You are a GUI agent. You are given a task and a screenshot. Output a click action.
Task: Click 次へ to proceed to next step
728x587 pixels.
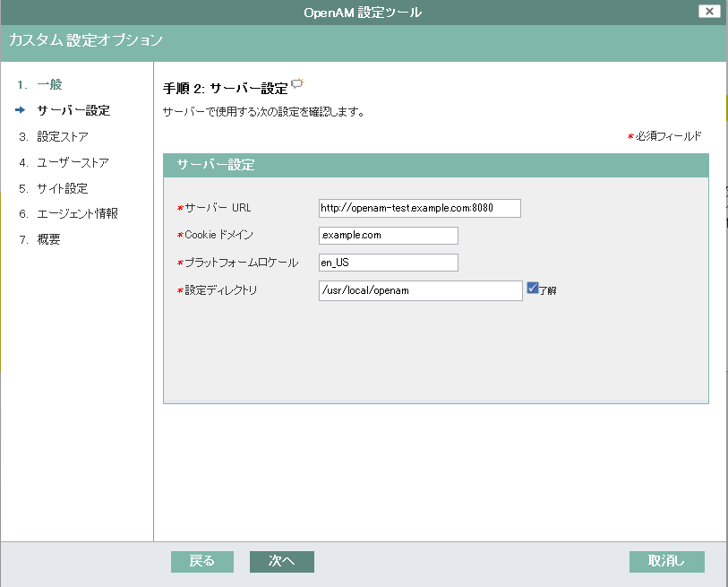281,561
